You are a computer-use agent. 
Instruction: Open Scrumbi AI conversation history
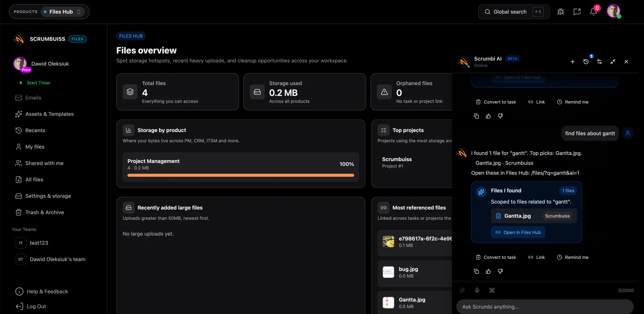point(586,62)
